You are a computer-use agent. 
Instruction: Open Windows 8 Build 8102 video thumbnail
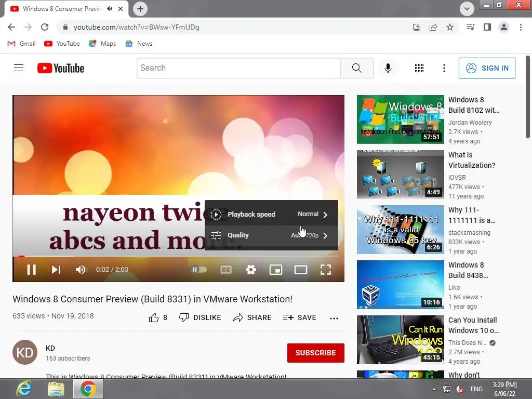point(401,119)
